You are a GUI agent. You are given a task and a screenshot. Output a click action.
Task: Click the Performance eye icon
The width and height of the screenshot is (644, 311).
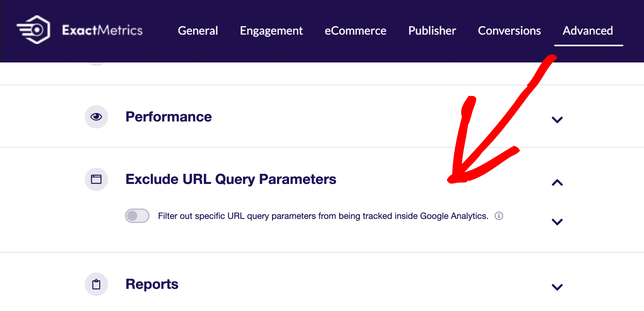point(96,117)
